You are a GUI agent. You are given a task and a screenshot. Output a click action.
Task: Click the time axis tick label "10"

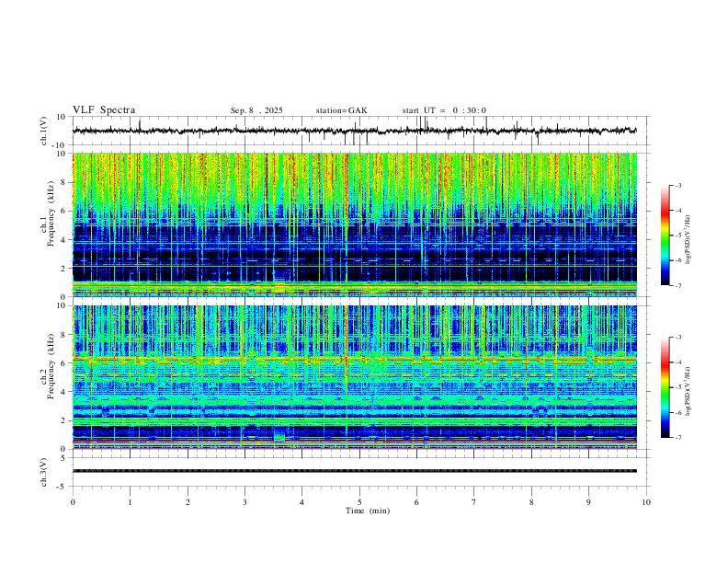(x=646, y=502)
